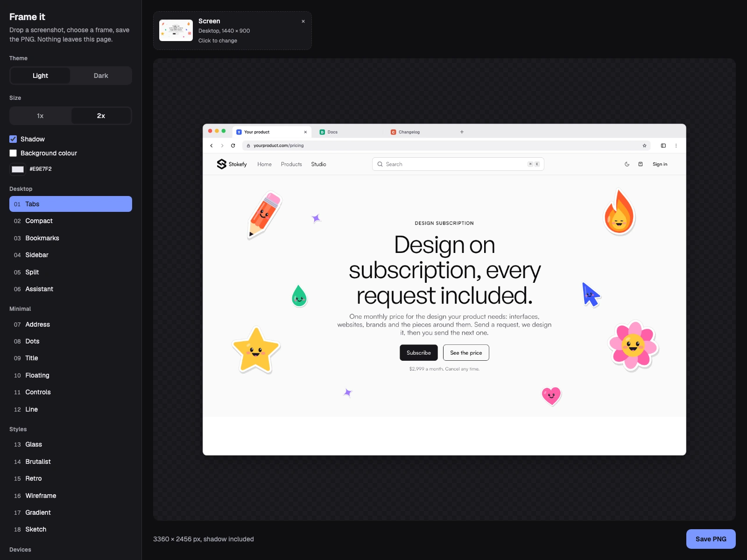This screenshot has width=747, height=560.
Task: Click the browser forward arrow in preview
Action: (x=222, y=146)
